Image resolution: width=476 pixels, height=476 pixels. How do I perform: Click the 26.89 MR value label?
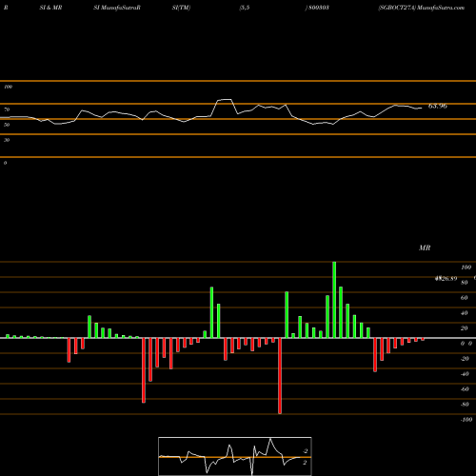coord(446,279)
